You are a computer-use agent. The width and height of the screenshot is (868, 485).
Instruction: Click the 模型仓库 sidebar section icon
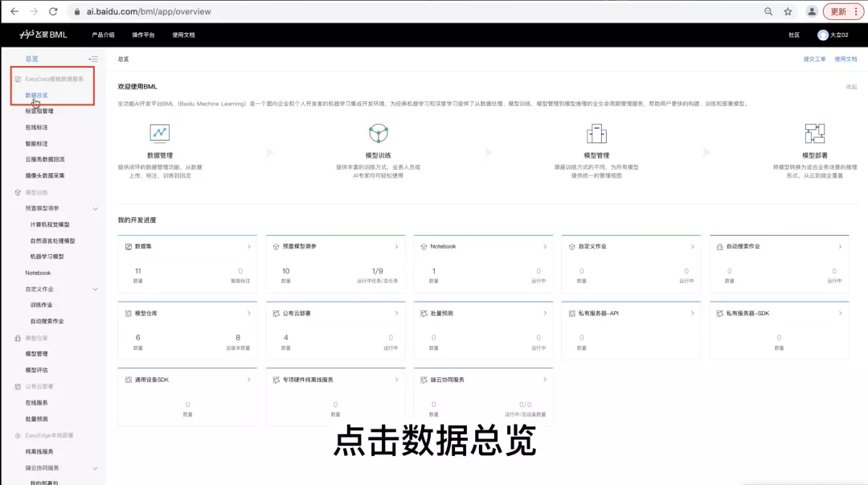pyautogui.click(x=18, y=338)
